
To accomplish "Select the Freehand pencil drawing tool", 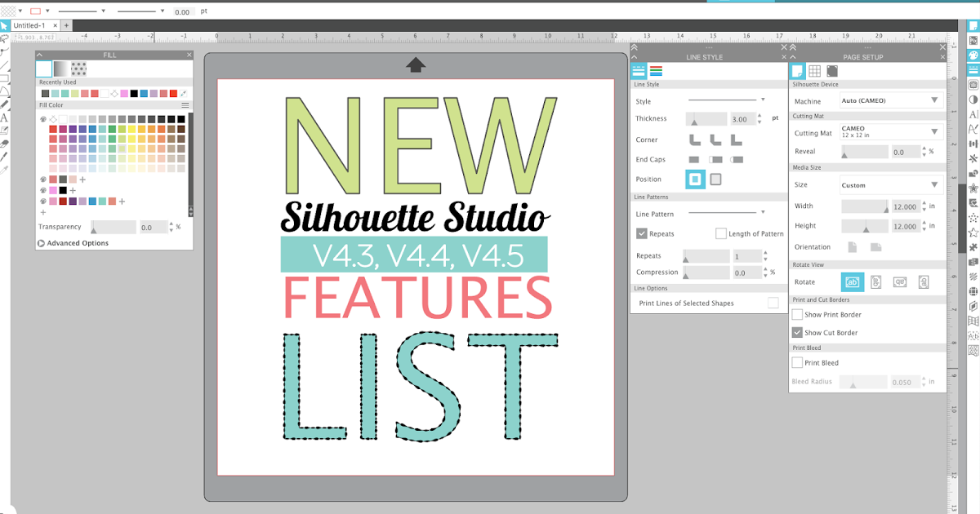I will (x=4, y=104).
